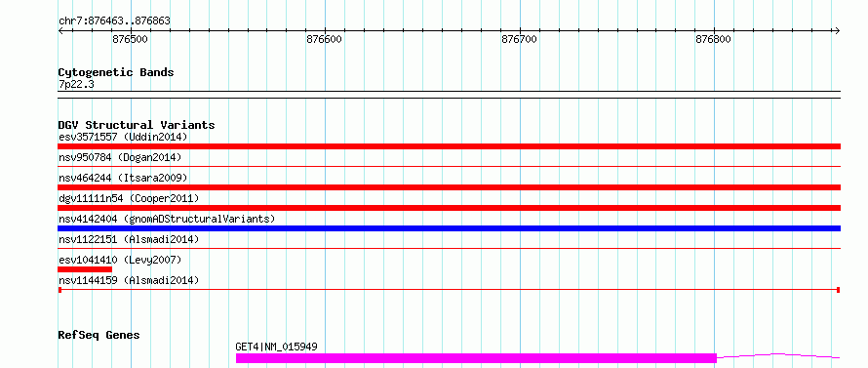Click the right arrowhead of the ruler
The width and height of the screenshot is (868, 368).
(837, 30)
